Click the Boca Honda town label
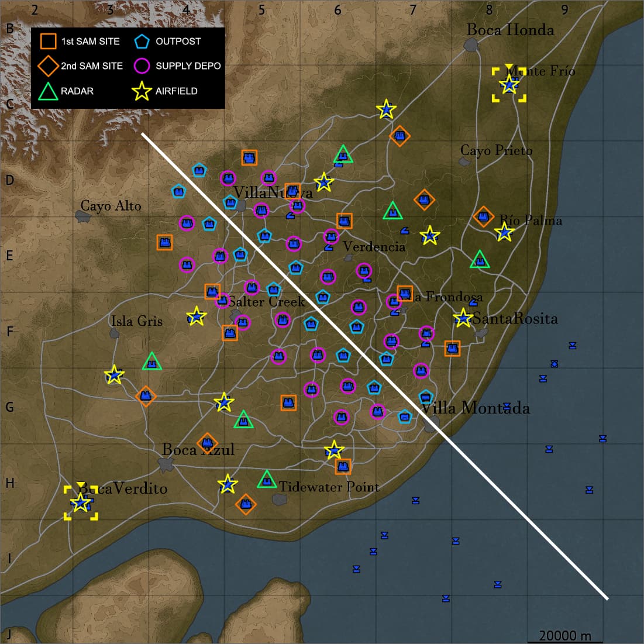This screenshot has height=644, width=644. [x=510, y=30]
